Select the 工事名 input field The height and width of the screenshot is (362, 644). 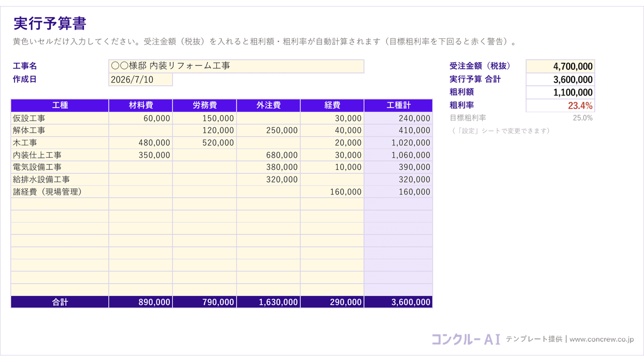[x=236, y=66]
